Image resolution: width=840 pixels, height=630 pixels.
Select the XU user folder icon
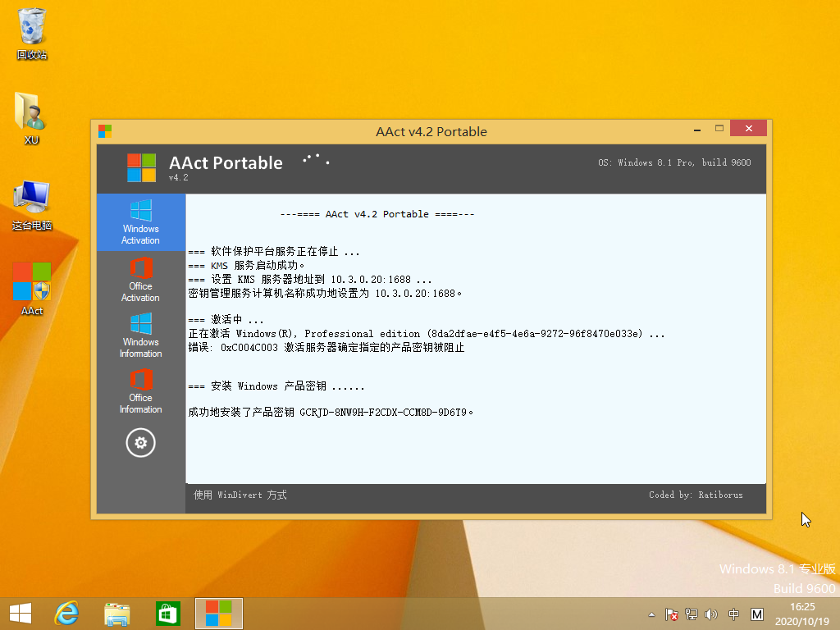[x=31, y=118]
